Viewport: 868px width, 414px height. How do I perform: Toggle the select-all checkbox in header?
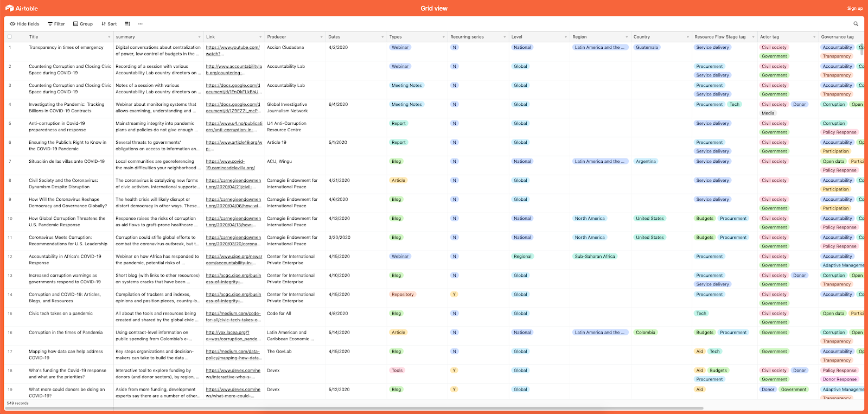pyautogui.click(x=9, y=37)
